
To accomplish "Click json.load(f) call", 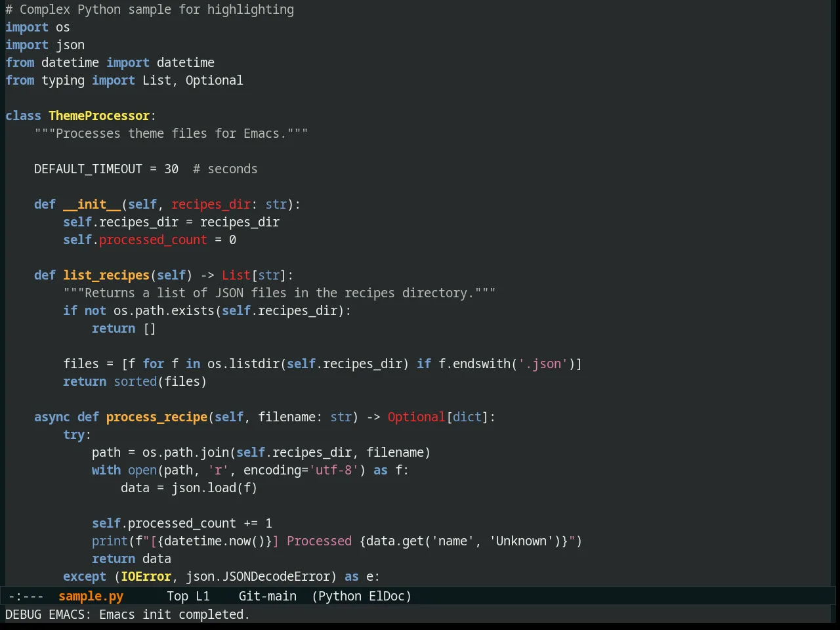I will [x=215, y=488].
